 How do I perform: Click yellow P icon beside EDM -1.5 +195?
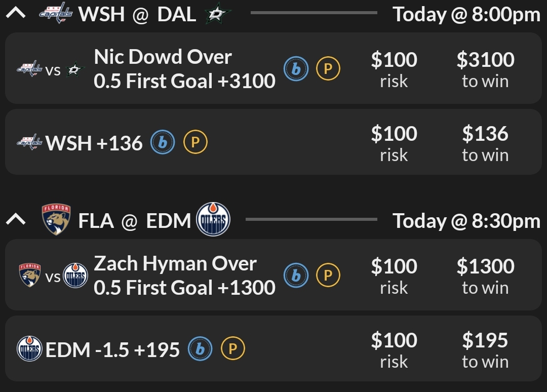click(x=233, y=349)
